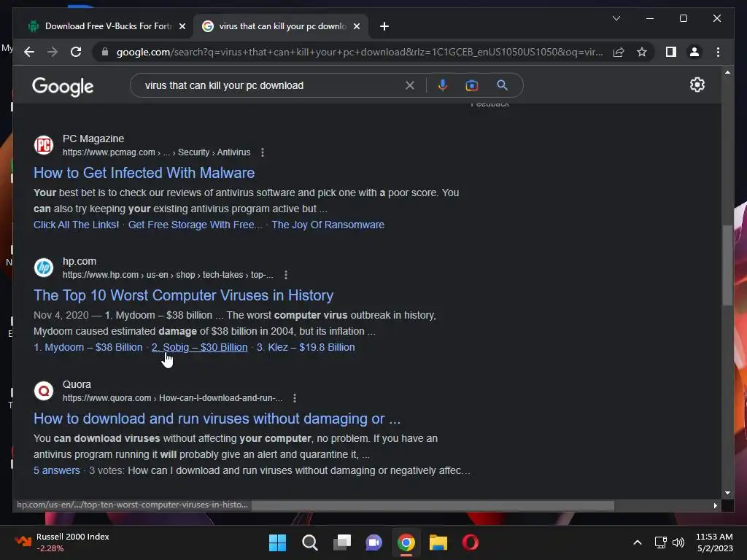The height and width of the screenshot is (560, 747).
Task: Open more options for the Quora result
Action: point(295,398)
